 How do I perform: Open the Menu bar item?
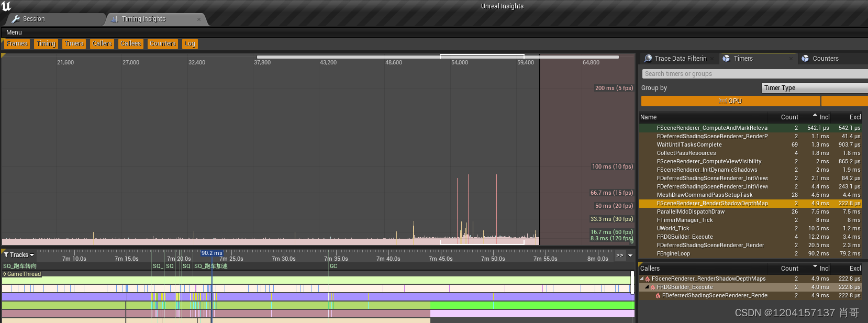click(14, 32)
